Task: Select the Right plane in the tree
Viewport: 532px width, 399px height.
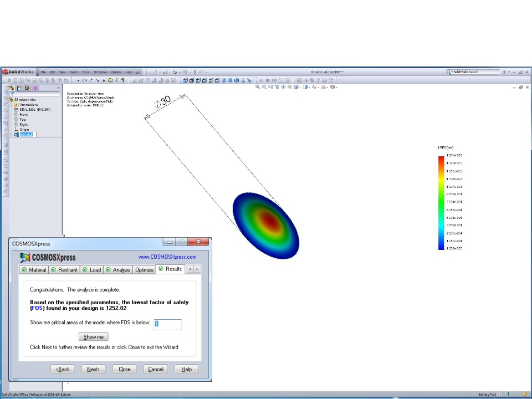Action: pyautogui.click(x=21, y=125)
